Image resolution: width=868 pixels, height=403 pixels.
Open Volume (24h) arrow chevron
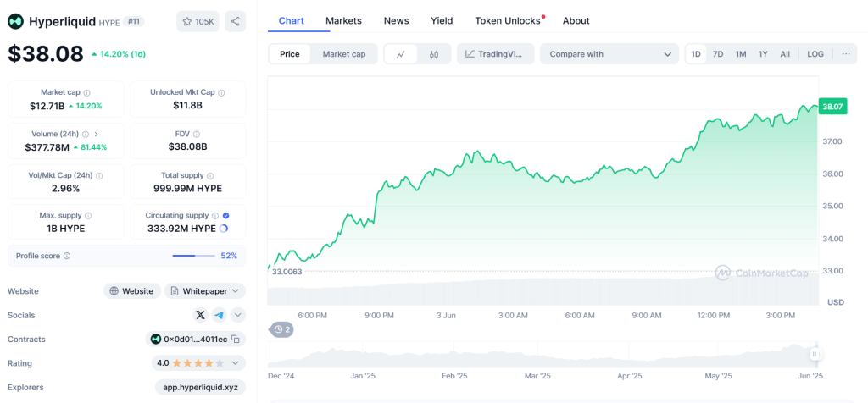(x=97, y=135)
